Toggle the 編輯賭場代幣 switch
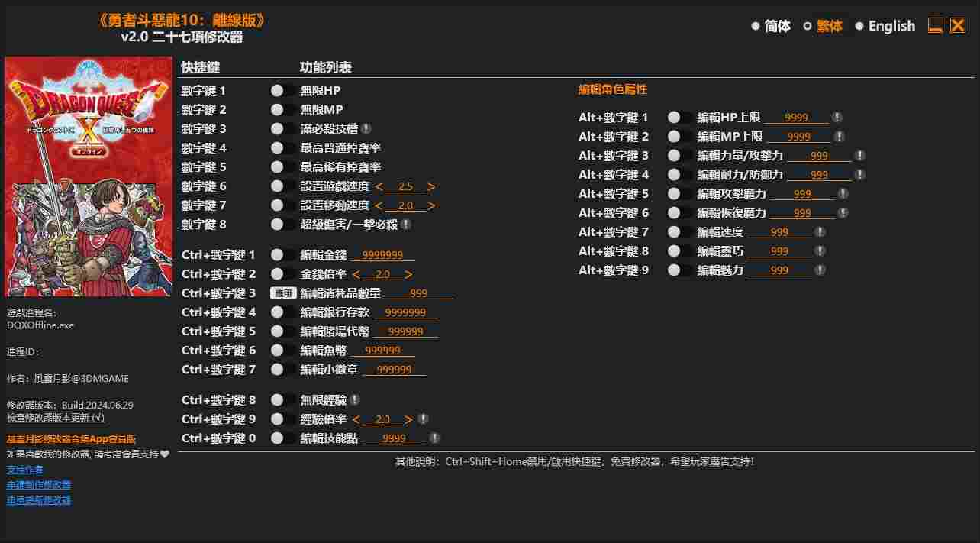The image size is (980, 543). coord(283,331)
